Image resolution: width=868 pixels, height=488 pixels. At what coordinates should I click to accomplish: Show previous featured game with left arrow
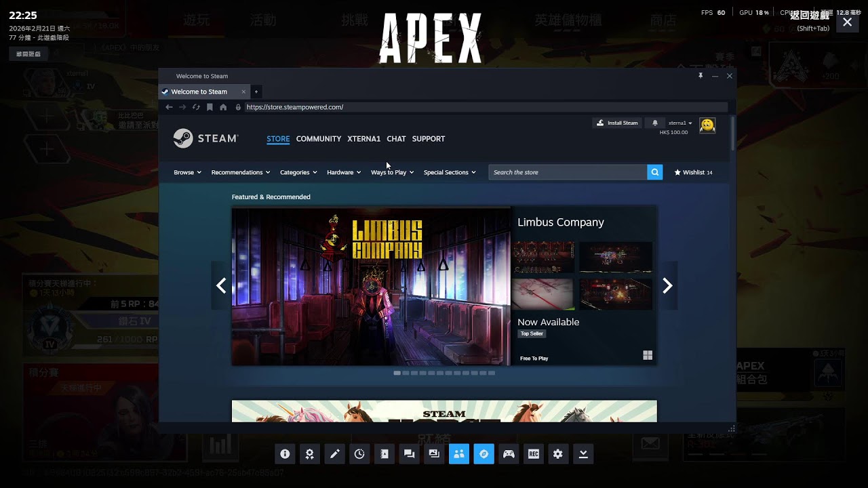coord(221,285)
